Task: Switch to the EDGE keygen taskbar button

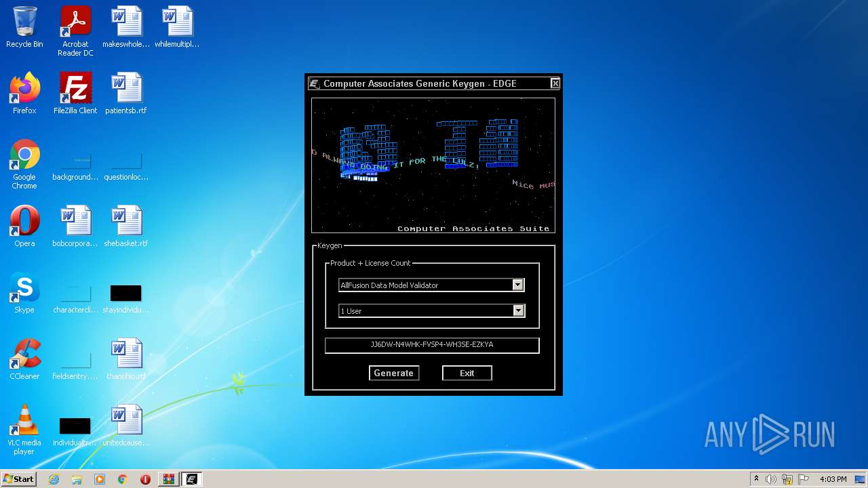Action: [x=191, y=479]
